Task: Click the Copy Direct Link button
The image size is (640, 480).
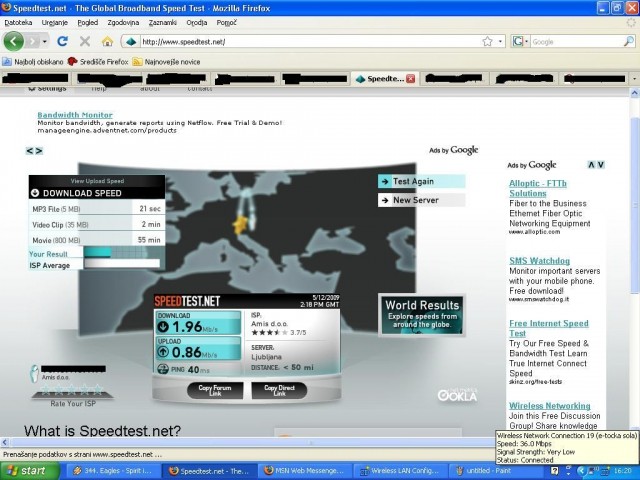Action: click(280, 391)
